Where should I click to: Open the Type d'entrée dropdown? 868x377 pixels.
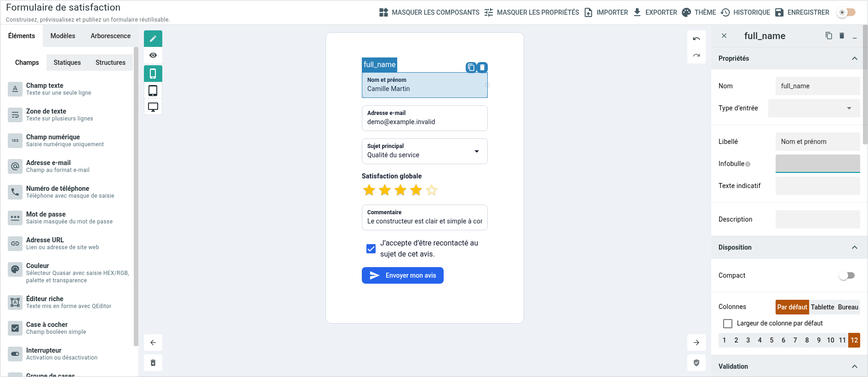[814, 108]
